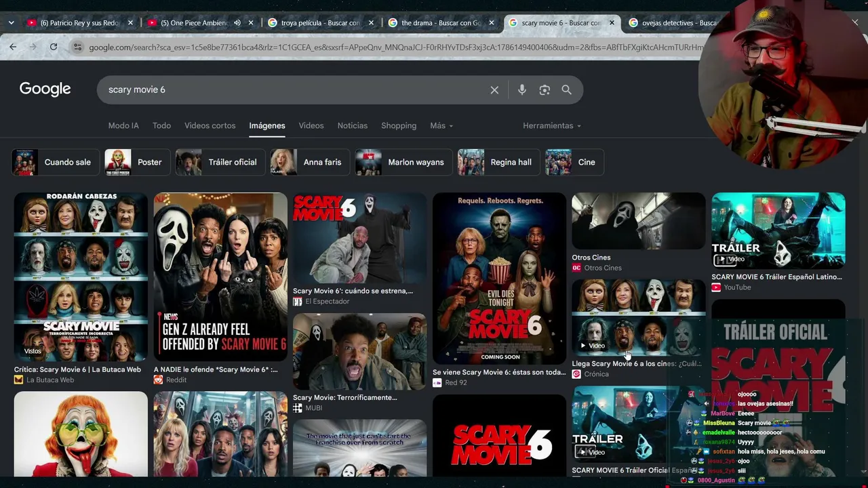
Task: Filter images by Cine chip
Action: point(575,162)
